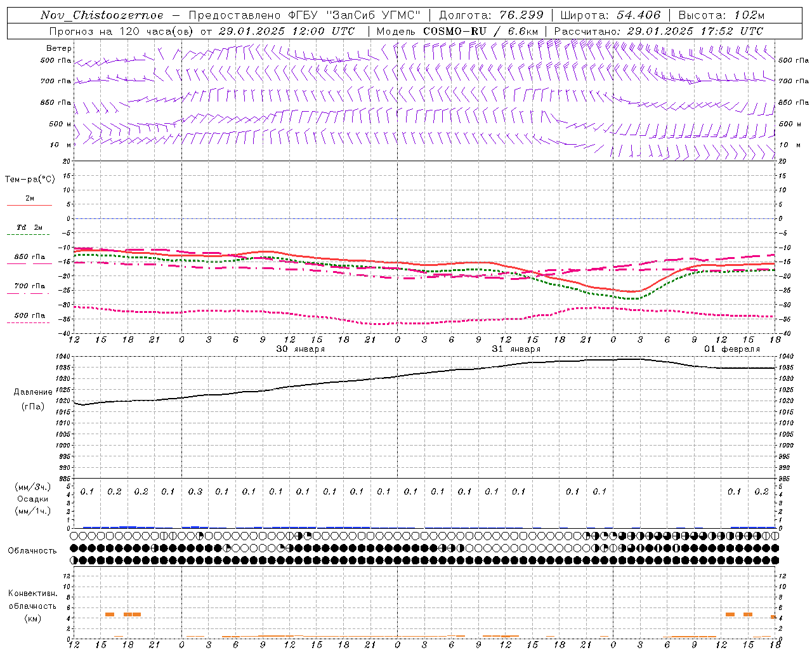Click the date label 01 февраля

pos(731,349)
